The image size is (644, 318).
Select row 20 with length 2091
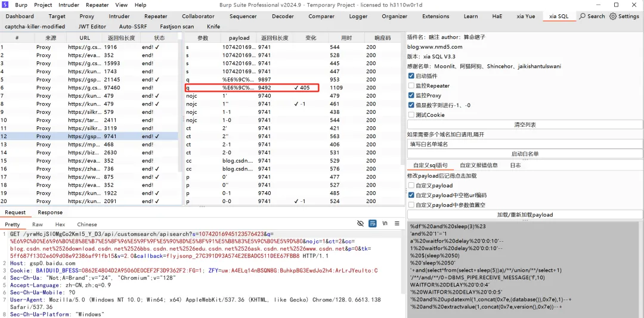[89, 201]
